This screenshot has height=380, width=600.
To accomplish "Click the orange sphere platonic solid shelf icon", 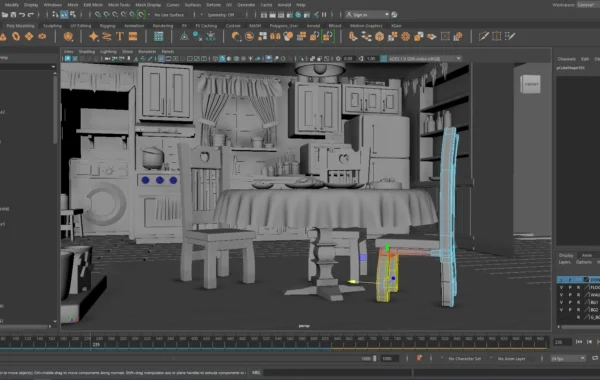I will point(68,36).
